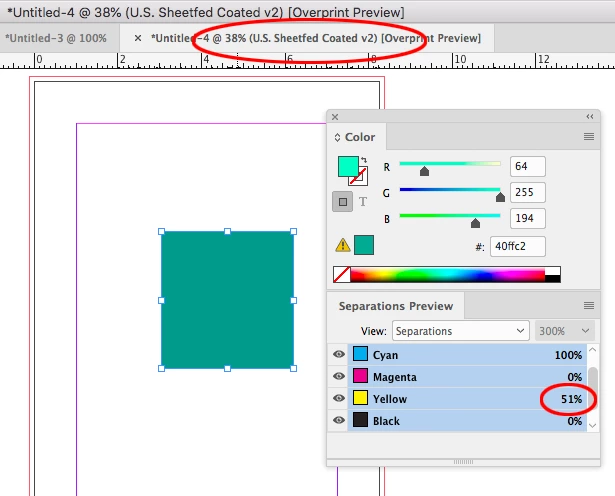Choose Formatting affects container button
This screenshot has height=496, width=615.
tap(343, 202)
